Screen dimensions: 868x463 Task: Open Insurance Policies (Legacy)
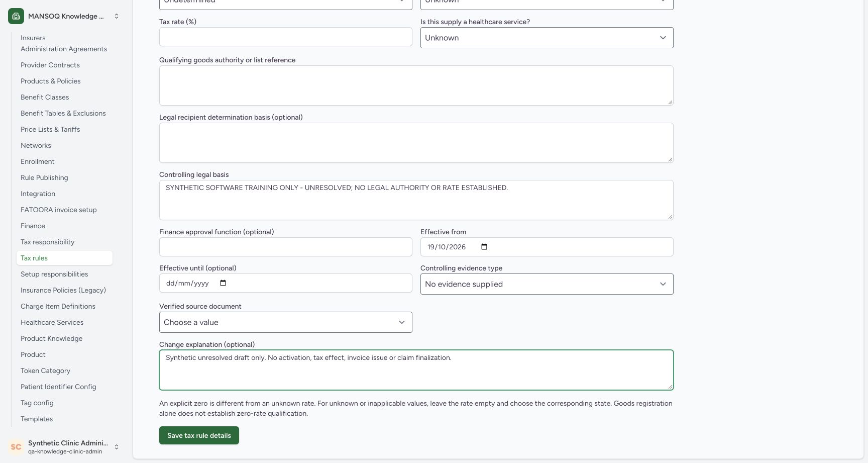tap(63, 290)
